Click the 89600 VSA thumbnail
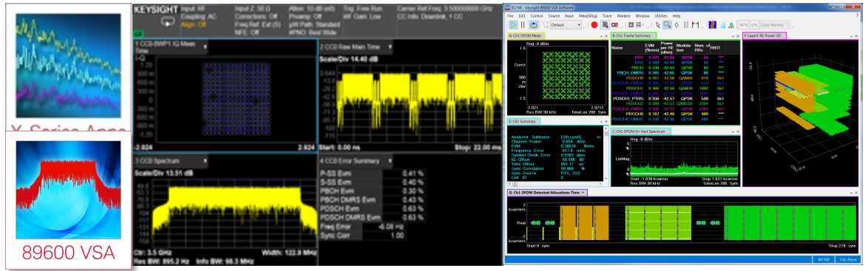The image size is (868, 271). [69, 199]
